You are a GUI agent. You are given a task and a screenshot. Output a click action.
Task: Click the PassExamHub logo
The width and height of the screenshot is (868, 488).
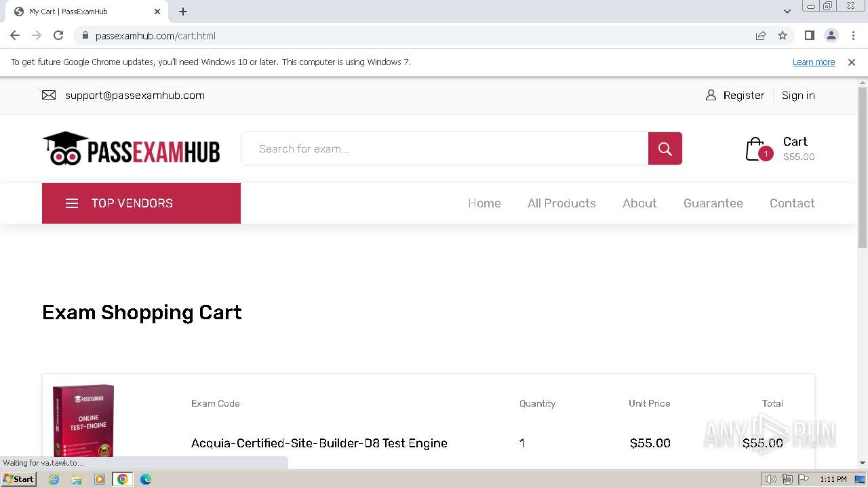tap(132, 148)
